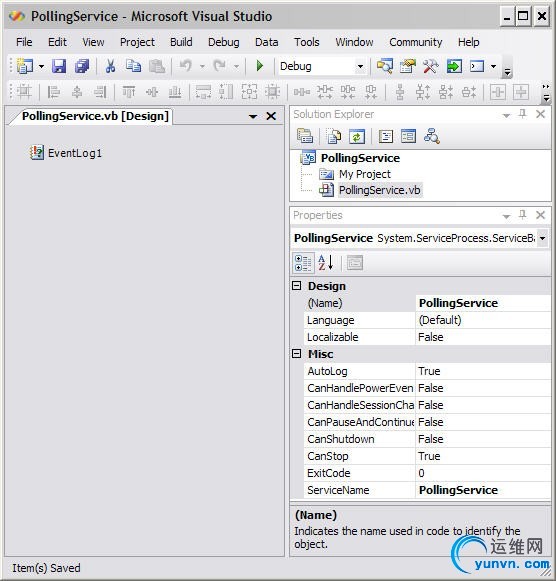
Task: Open the Community menu
Action: pyautogui.click(x=416, y=42)
